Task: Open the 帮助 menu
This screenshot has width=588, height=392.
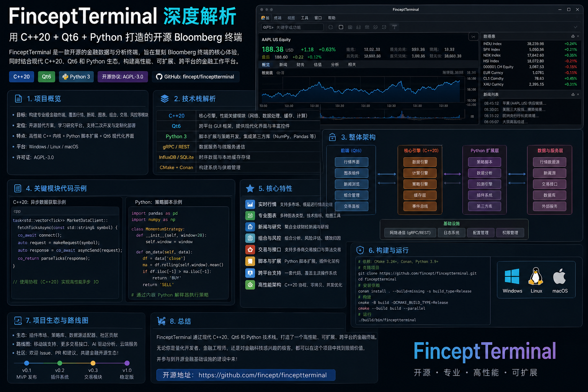Action: tap(332, 18)
